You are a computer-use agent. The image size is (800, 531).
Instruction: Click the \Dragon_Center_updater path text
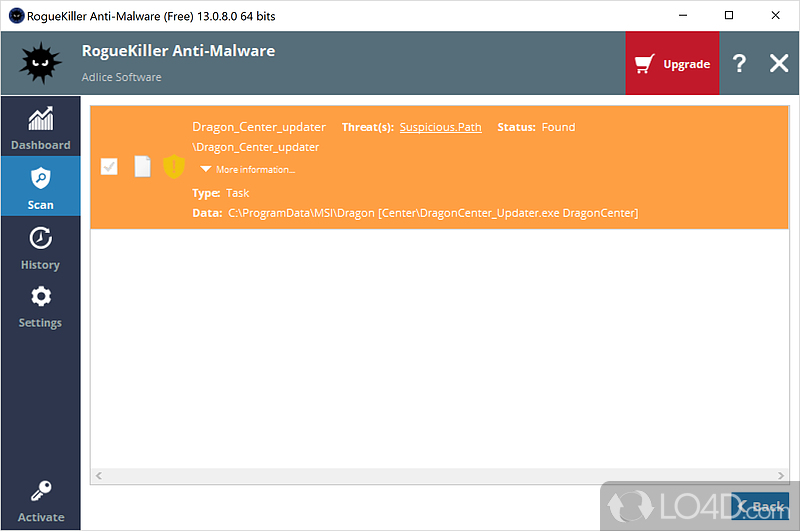256,147
